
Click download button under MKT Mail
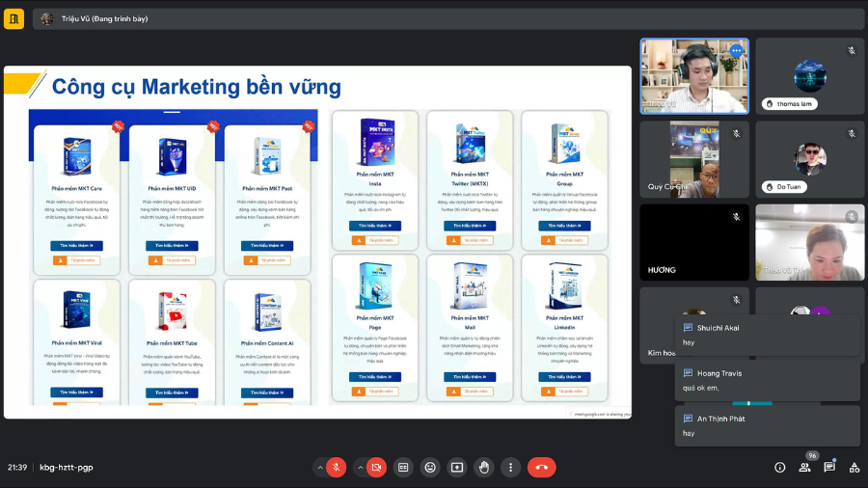[x=470, y=392]
